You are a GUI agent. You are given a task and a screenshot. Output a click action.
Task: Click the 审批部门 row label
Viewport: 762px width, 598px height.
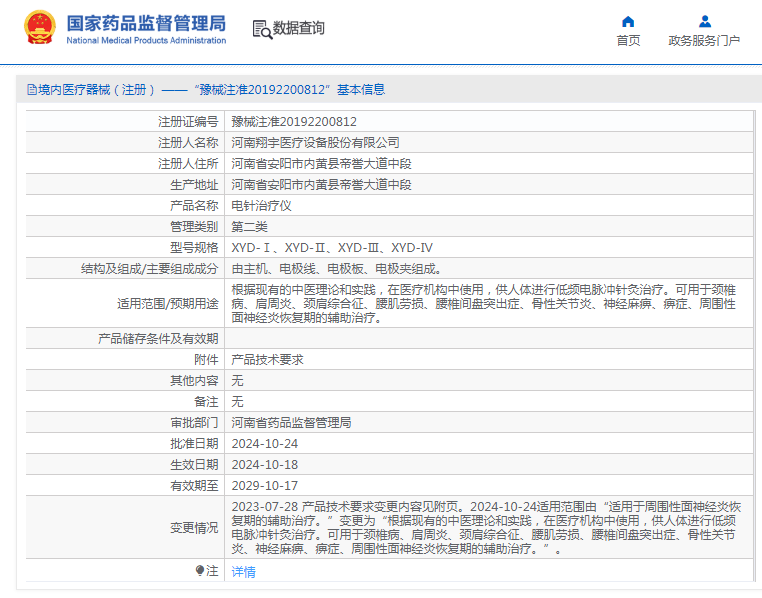[x=194, y=423]
